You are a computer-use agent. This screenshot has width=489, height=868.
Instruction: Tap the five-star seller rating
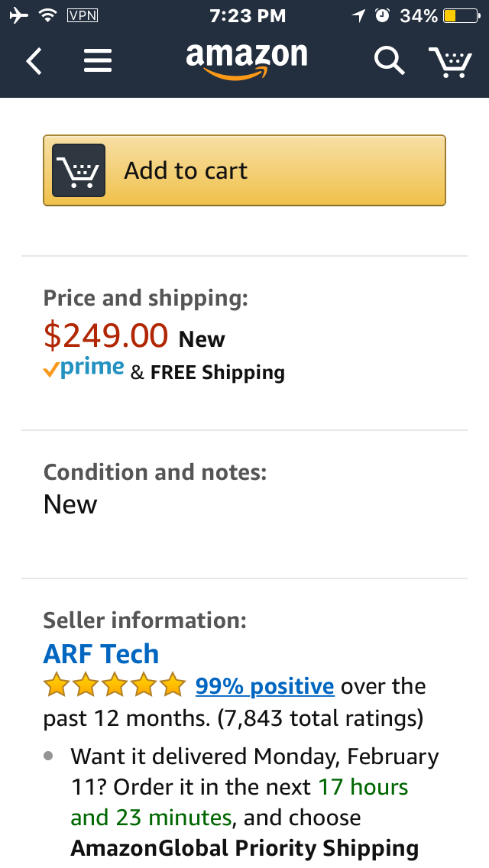tap(115, 685)
